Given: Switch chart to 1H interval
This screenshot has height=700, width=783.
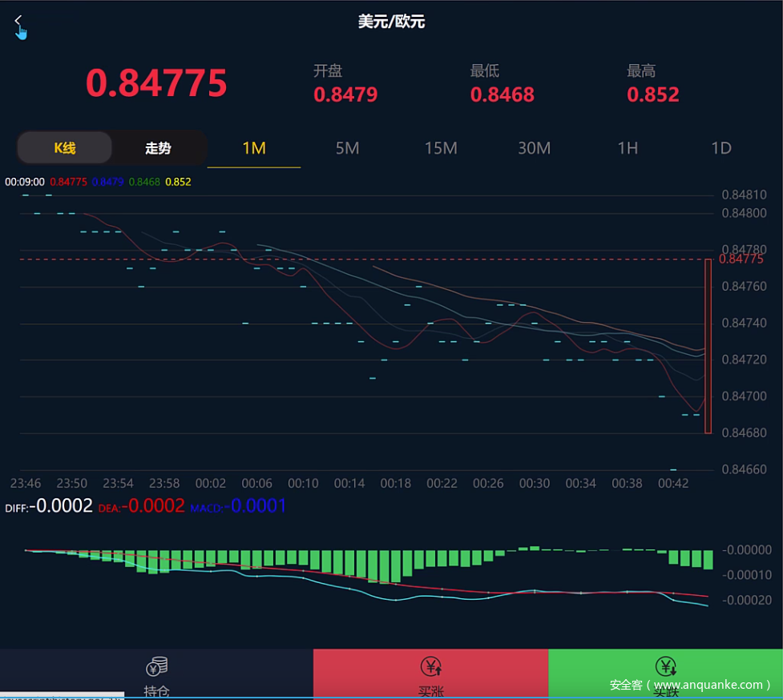Looking at the screenshot, I should pos(628,148).
